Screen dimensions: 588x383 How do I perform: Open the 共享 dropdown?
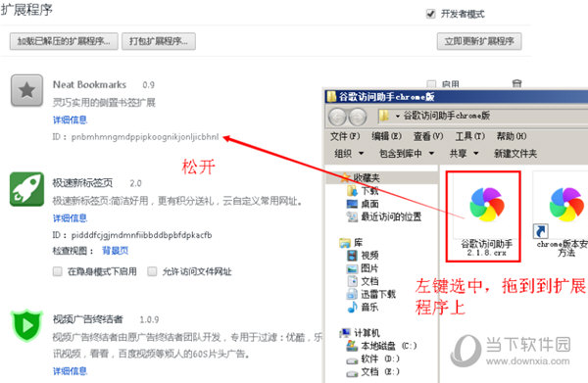click(x=464, y=153)
